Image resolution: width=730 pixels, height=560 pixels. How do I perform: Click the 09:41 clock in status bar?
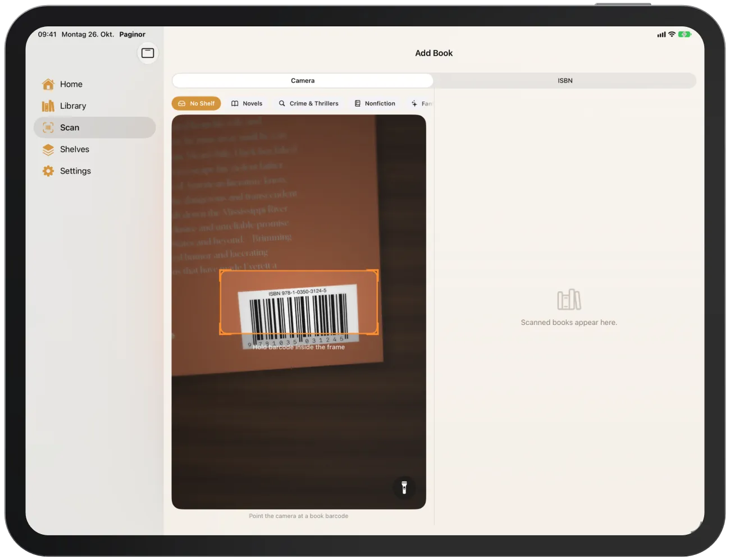point(47,34)
